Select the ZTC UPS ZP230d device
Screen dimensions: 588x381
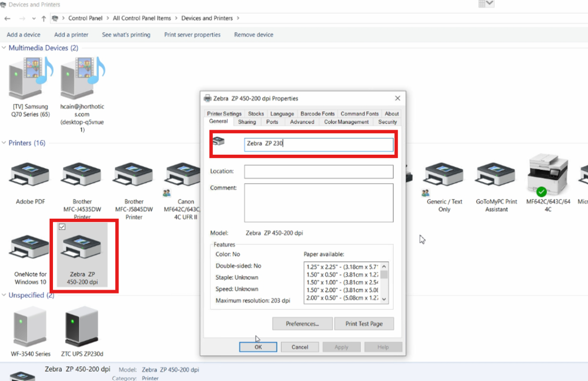point(81,327)
